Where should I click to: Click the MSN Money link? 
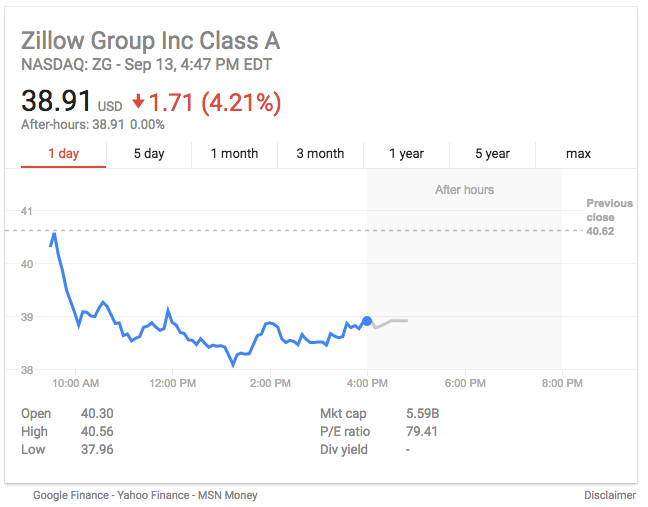tap(231, 495)
